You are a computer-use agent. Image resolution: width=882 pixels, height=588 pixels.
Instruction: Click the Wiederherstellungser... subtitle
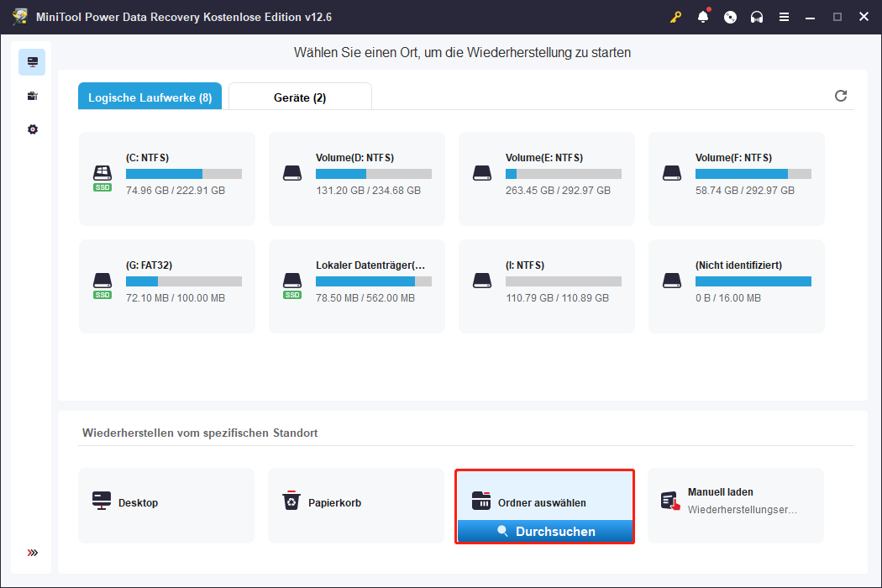(743, 509)
